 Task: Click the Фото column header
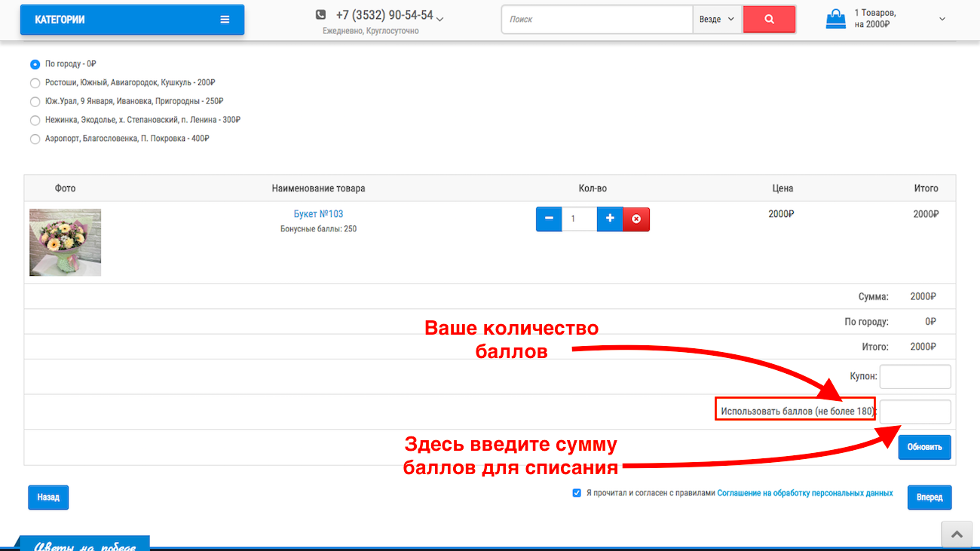click(x=66, y=188)
